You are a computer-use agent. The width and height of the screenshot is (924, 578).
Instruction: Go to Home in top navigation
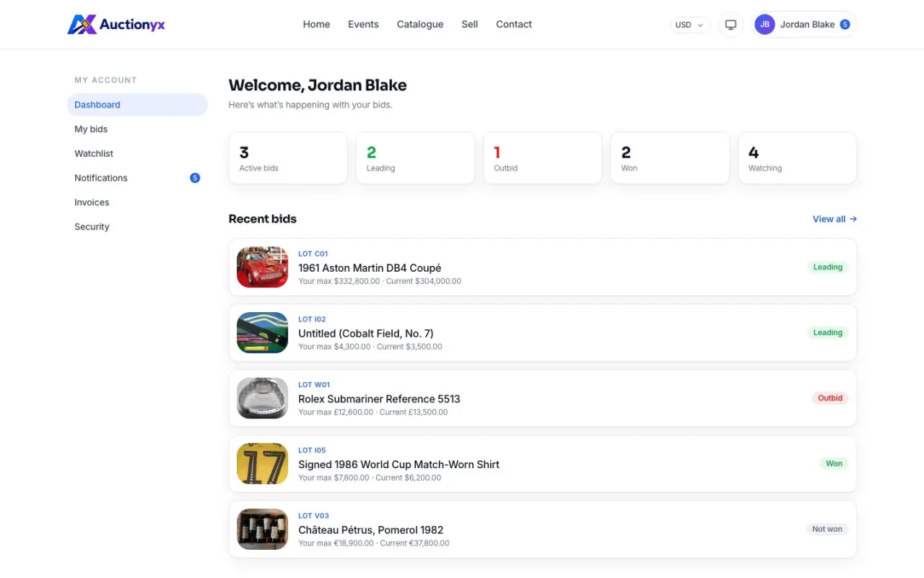coord(316,24)
